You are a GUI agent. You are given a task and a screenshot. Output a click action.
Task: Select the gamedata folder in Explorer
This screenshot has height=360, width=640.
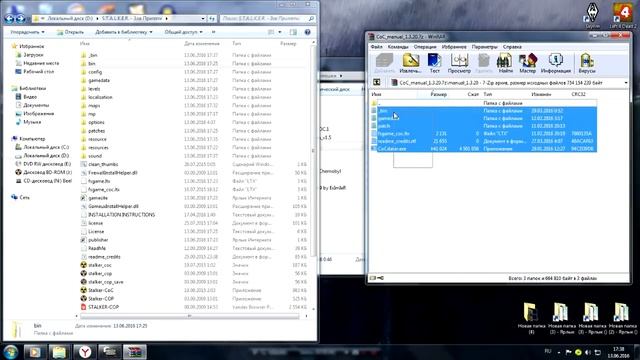click(x=99, y=80)
